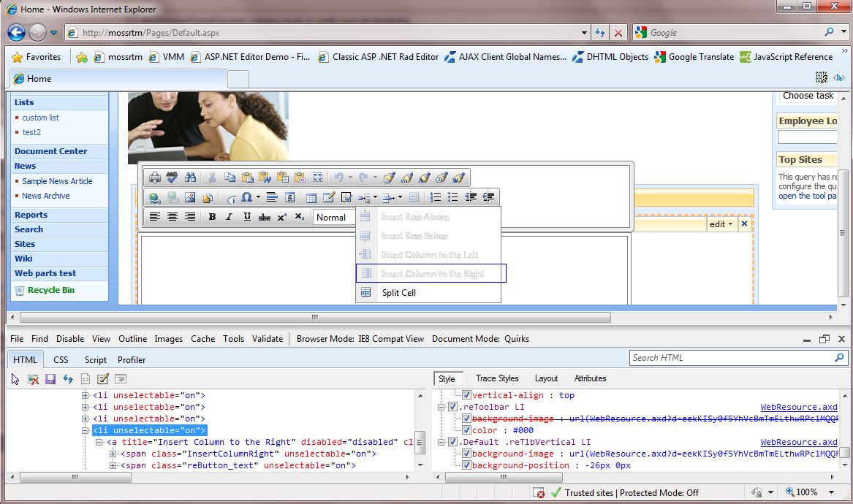Click the Save icon in developer tools
The image size is (853, 504).
point(50,379)
